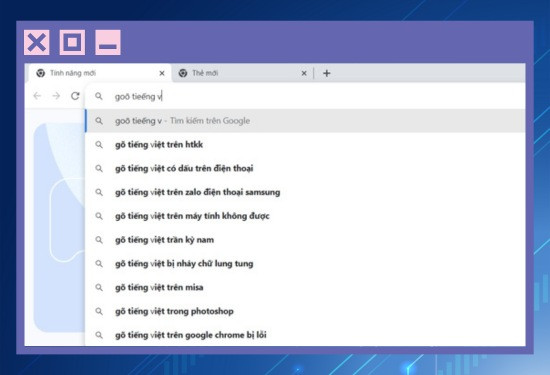Switch to the 'Thẻ mới' tab

coord(242,73)
